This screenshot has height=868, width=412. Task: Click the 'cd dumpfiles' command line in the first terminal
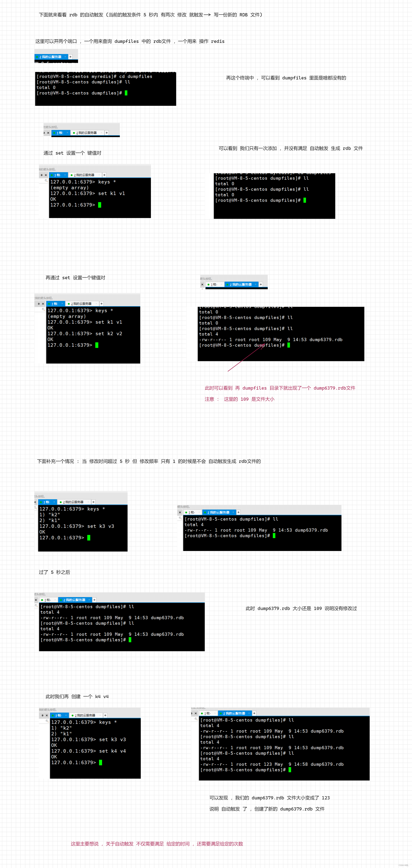click(x=94, y=76)
